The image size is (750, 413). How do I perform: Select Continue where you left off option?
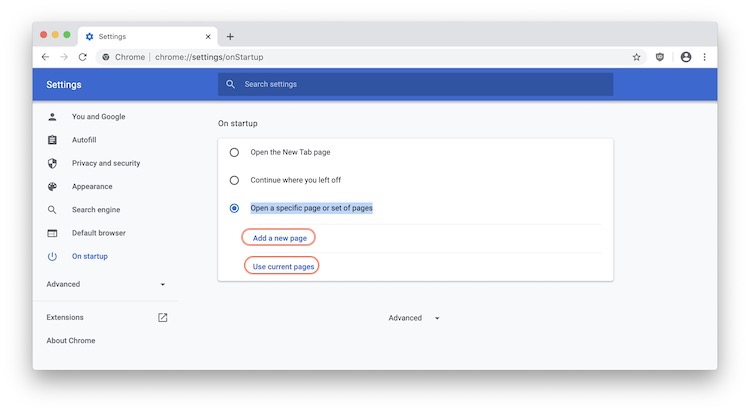[234, 180]
